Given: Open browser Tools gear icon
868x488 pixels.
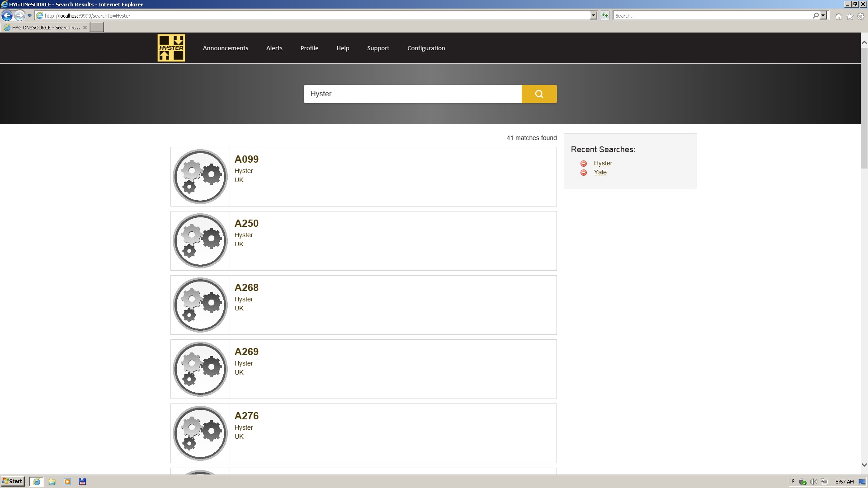Looking at the screenshot, I should 861,16.
